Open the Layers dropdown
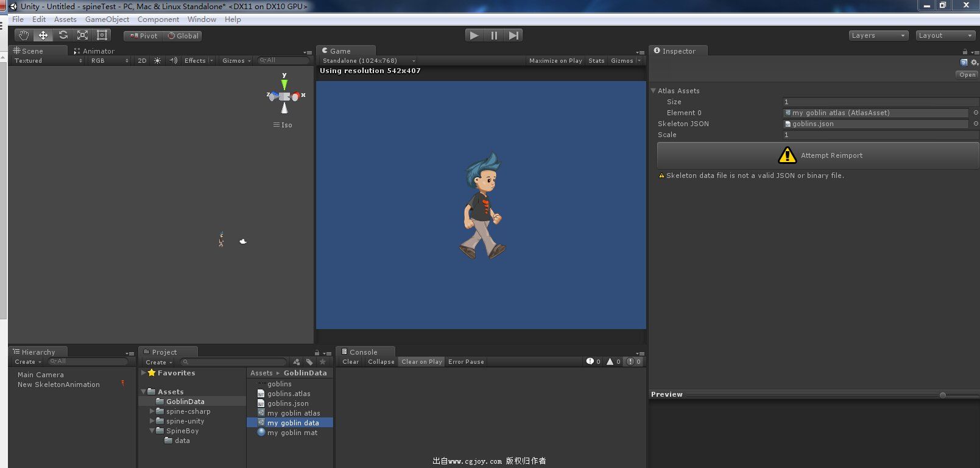980x468 pixels. click(x=878, y=35)
